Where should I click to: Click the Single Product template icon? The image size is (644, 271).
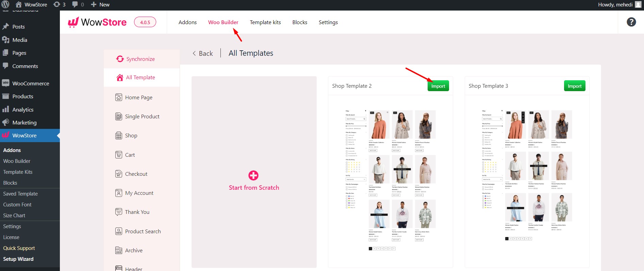pos(118,116)
